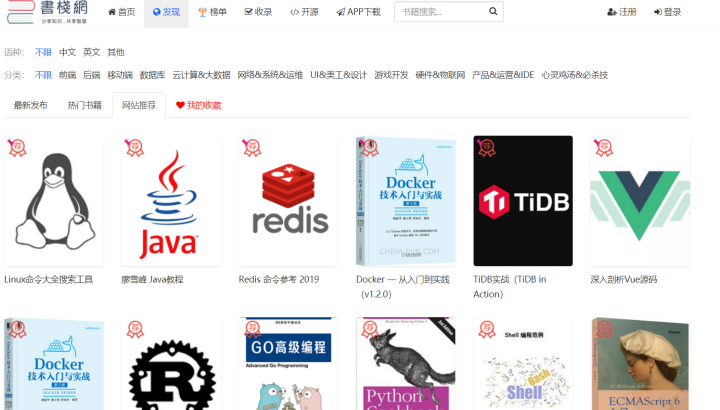720x410 pixels.
Task: Filter category by 云计算&大数据
Action: coord(202,75)
